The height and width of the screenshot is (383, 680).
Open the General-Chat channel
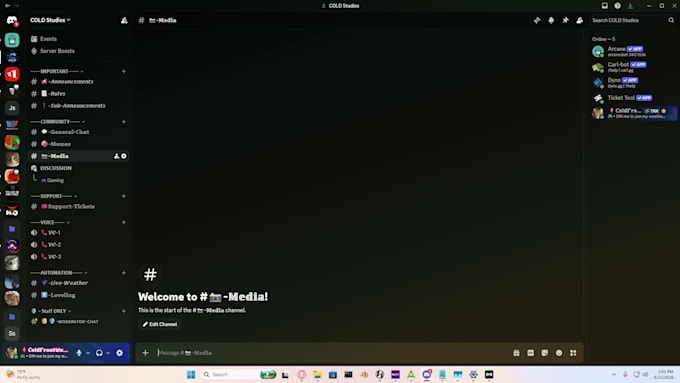(x=78, y=132)
